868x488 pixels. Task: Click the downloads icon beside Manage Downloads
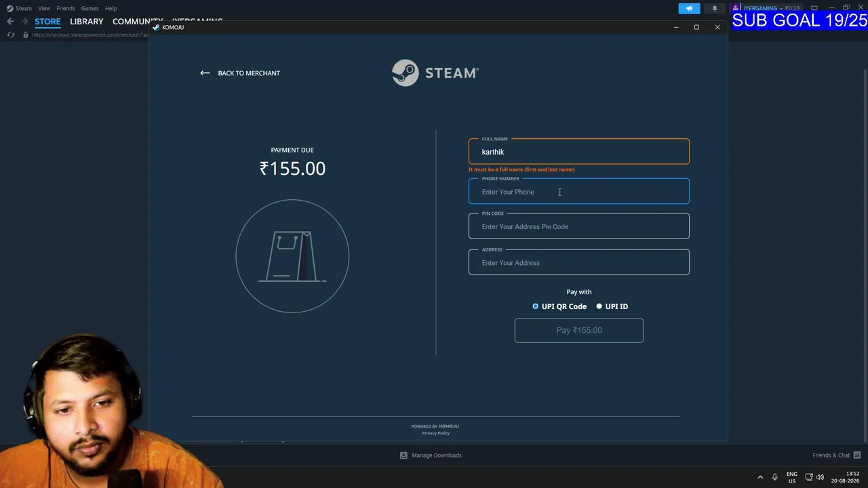(403, 455)
